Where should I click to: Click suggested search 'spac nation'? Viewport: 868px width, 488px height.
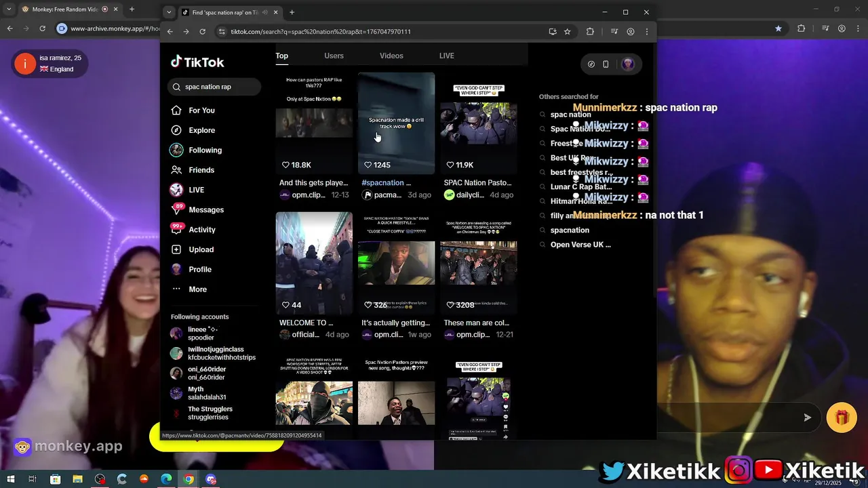click(x=570, y=115)
